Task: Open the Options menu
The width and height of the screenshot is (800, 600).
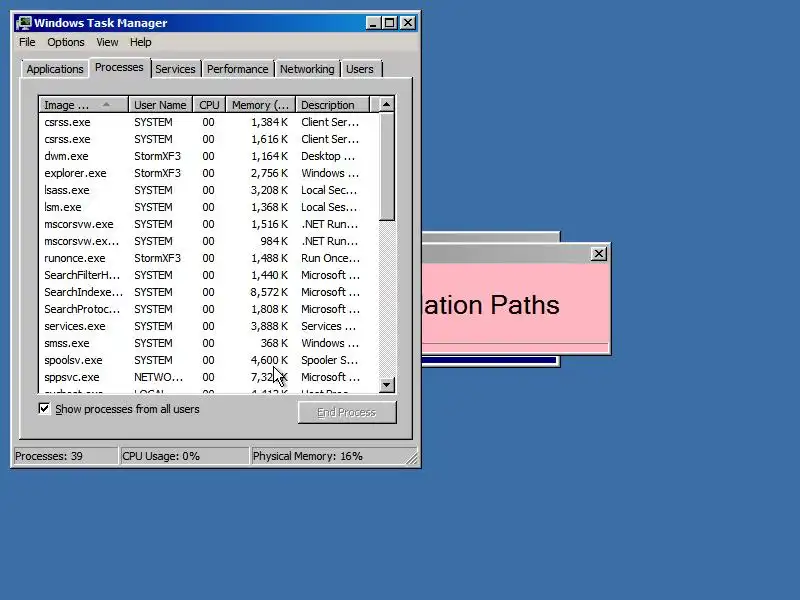Action: 66,42
